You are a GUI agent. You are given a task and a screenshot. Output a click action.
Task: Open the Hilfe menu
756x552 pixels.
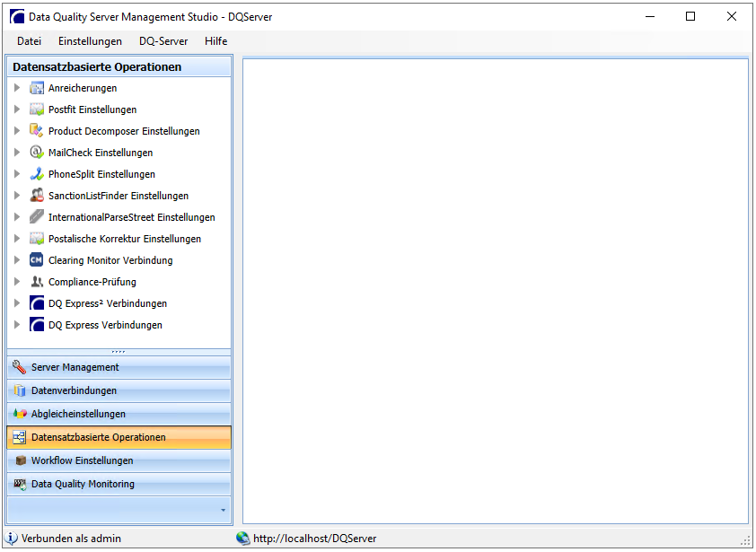[x=216, y=41]
